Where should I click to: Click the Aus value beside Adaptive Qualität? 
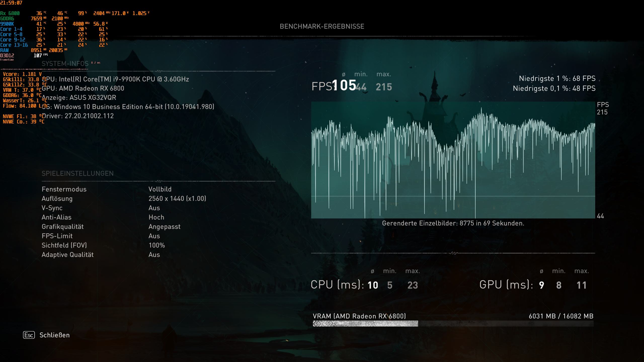tap(154, 255)
